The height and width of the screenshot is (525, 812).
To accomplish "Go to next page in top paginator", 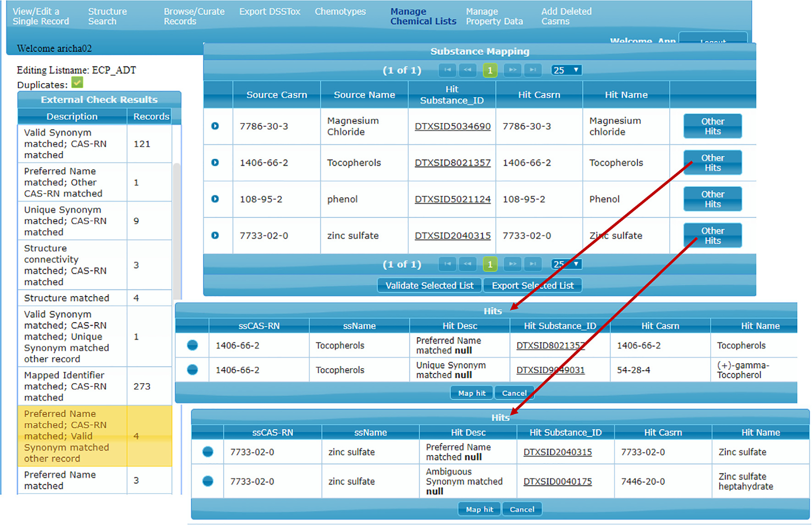I will pos(512,70).
